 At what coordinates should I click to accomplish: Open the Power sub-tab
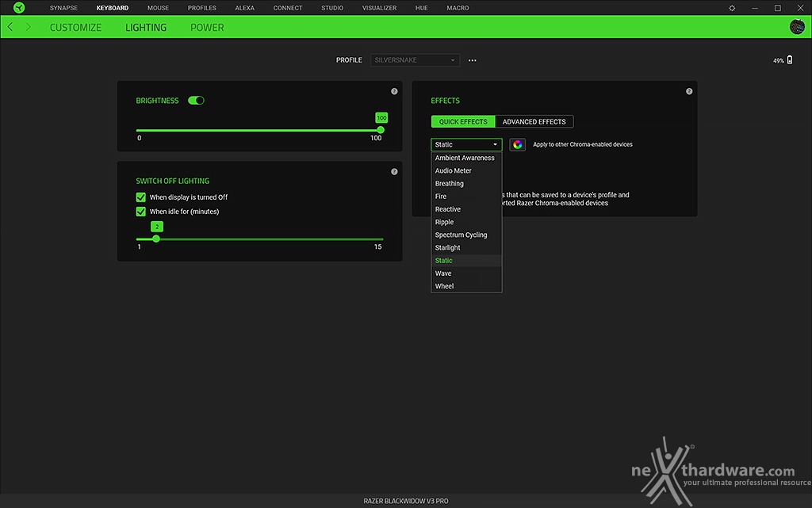tap(207, 28)
